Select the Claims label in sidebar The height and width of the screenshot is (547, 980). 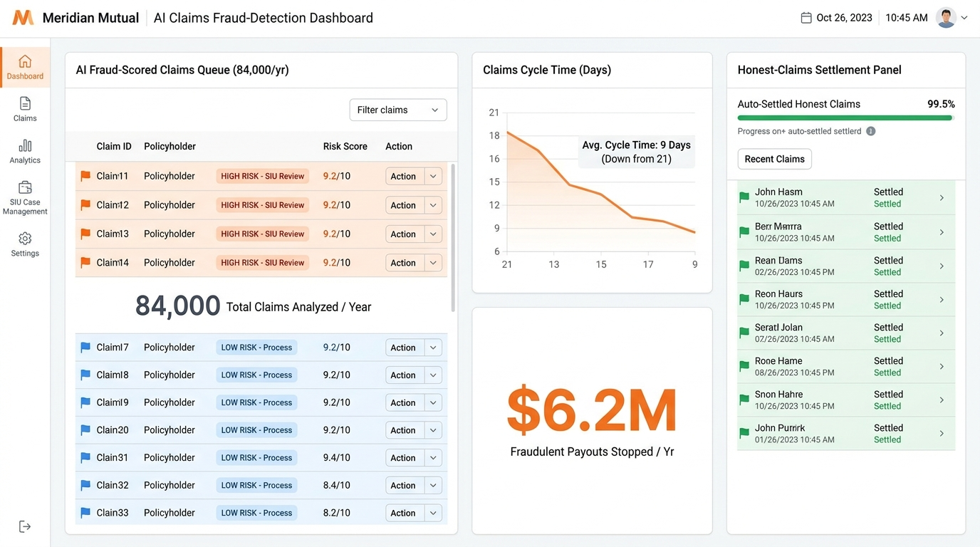click(x=25, y=118)
